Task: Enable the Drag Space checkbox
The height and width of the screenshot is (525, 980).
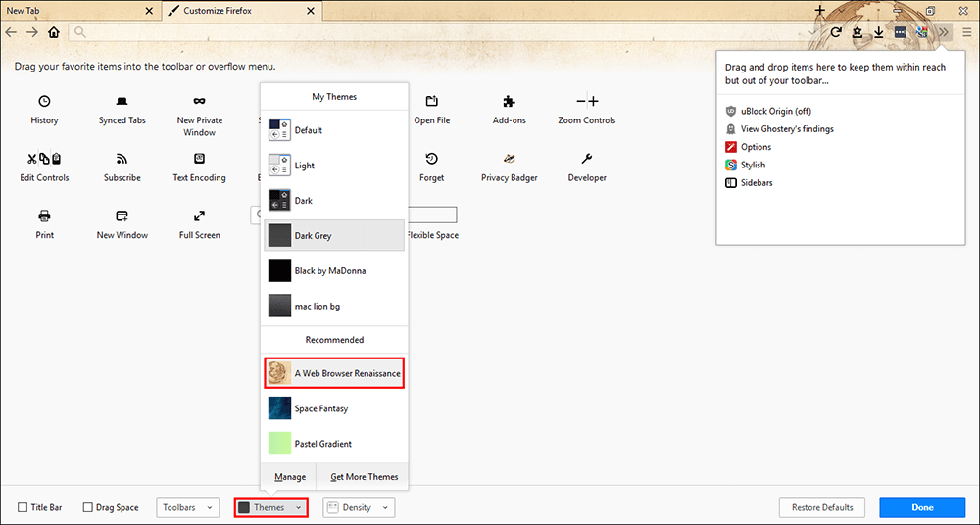Action: 87,507
